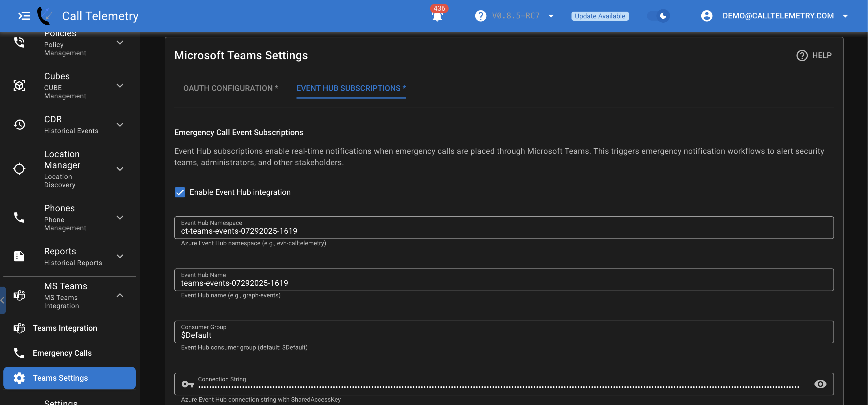868x405 pixels.
Task: Switch to OAuth Configuration tab
Action: tap(231, 88)
